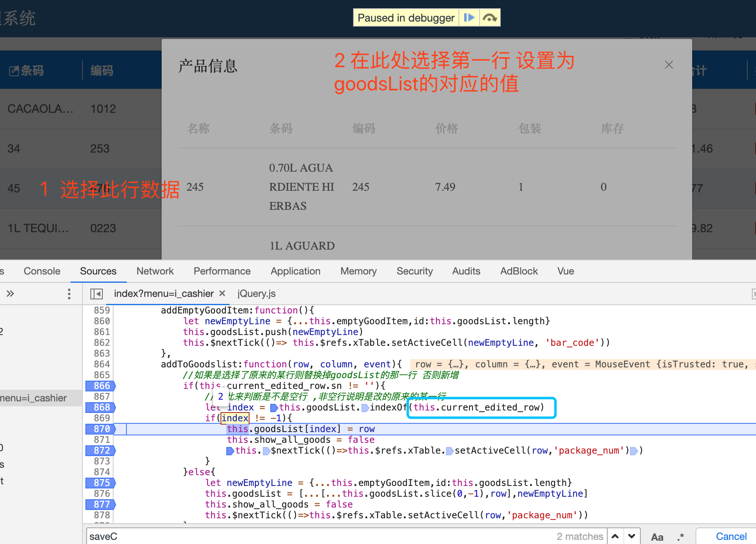The image size is (756, 544).
Task: Toggle breakpoint on line 872
Action: 100,450
